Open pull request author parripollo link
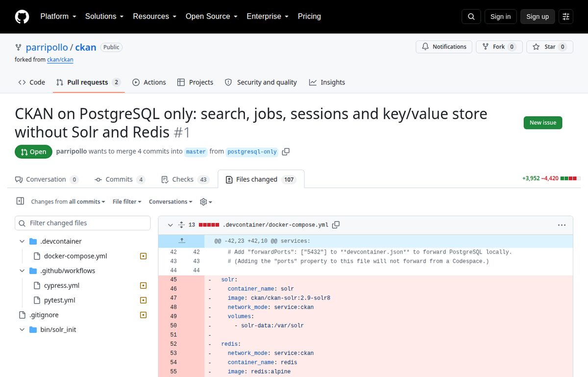Screen dimensions: 588x377 [71, 151]
